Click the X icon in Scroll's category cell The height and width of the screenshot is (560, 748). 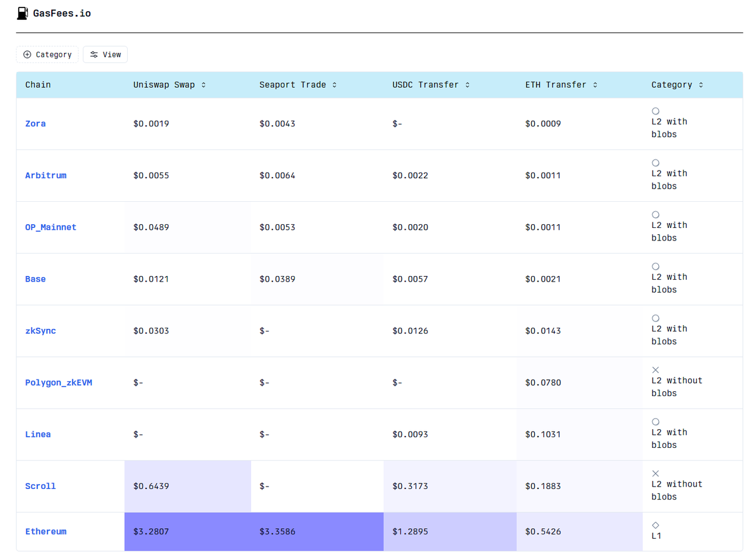[x=655, y=473]
